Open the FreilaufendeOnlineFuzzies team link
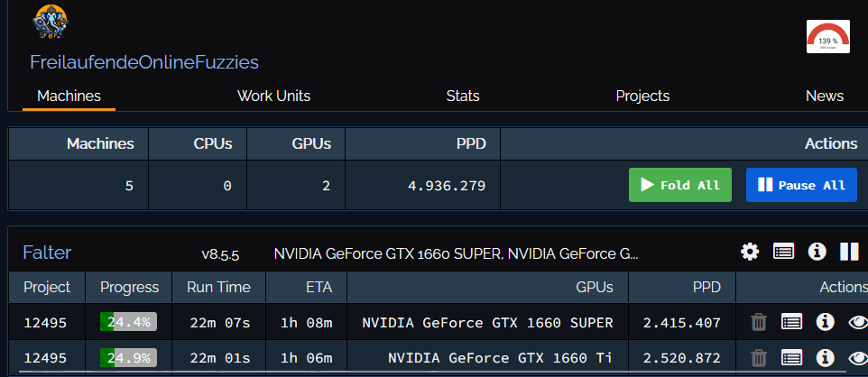The height and width of the screenshot is (377, 868). point(144,62)
